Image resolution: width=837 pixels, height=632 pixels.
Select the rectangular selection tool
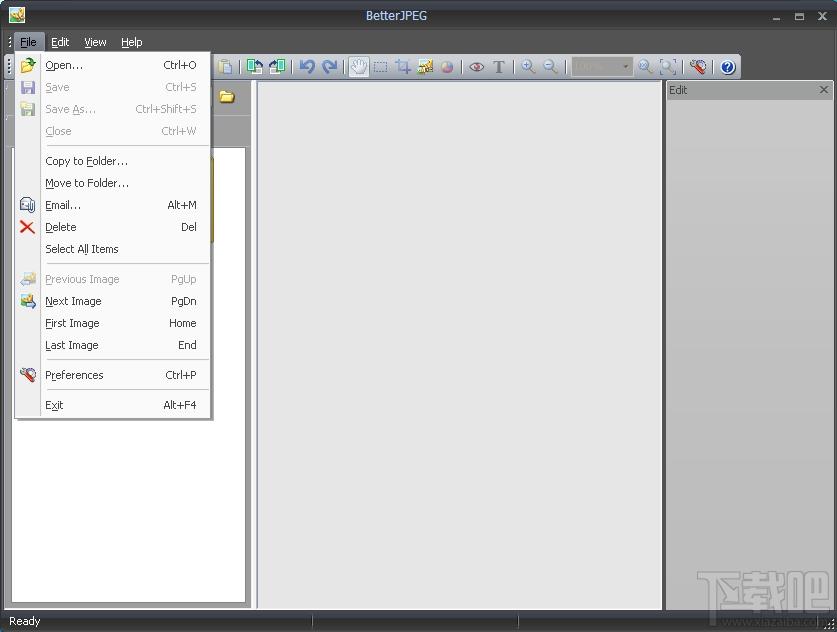(x=381, y=67)
